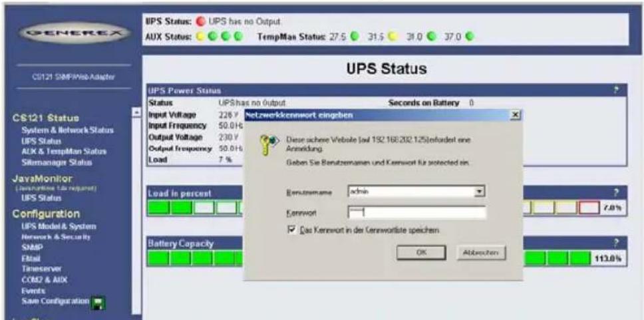Open UPS Model & System configuration
The width and height of the screenshot is (644, 320).
point(59,227)
